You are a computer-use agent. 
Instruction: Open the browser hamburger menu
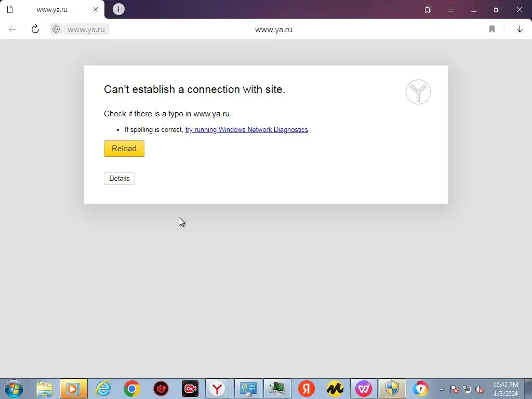pos(451,9)
